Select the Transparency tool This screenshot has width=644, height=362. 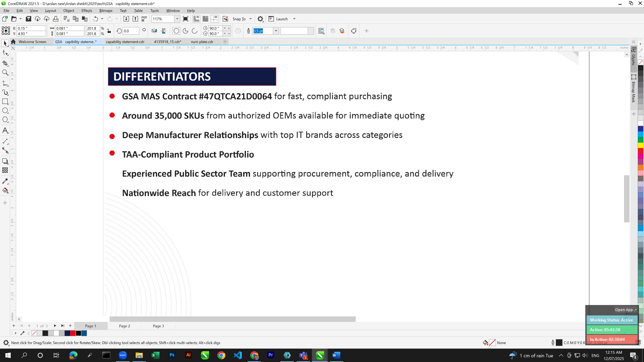pyautogui.click(x=5, y=170)
